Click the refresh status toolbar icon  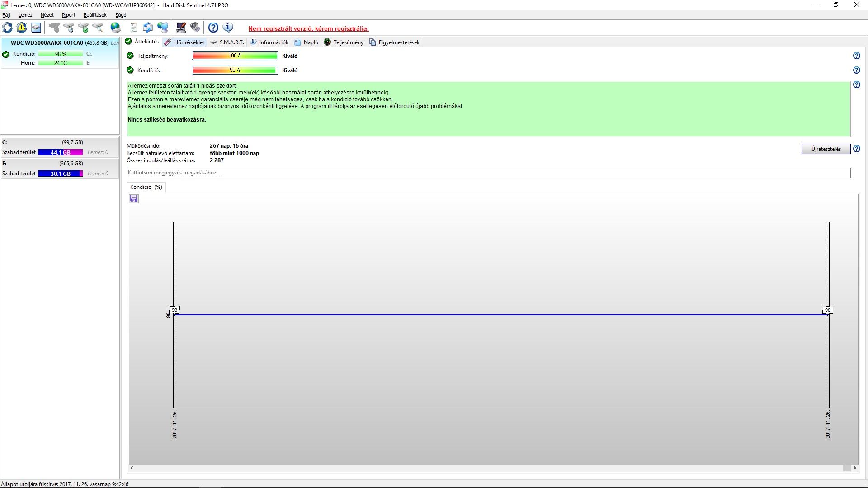tap(7, 28)
